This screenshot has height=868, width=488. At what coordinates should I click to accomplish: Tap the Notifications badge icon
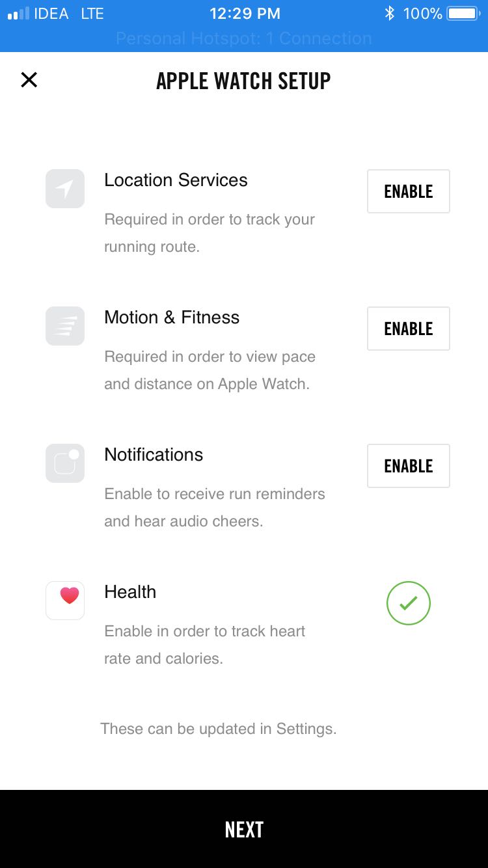[x=65, y=463]
